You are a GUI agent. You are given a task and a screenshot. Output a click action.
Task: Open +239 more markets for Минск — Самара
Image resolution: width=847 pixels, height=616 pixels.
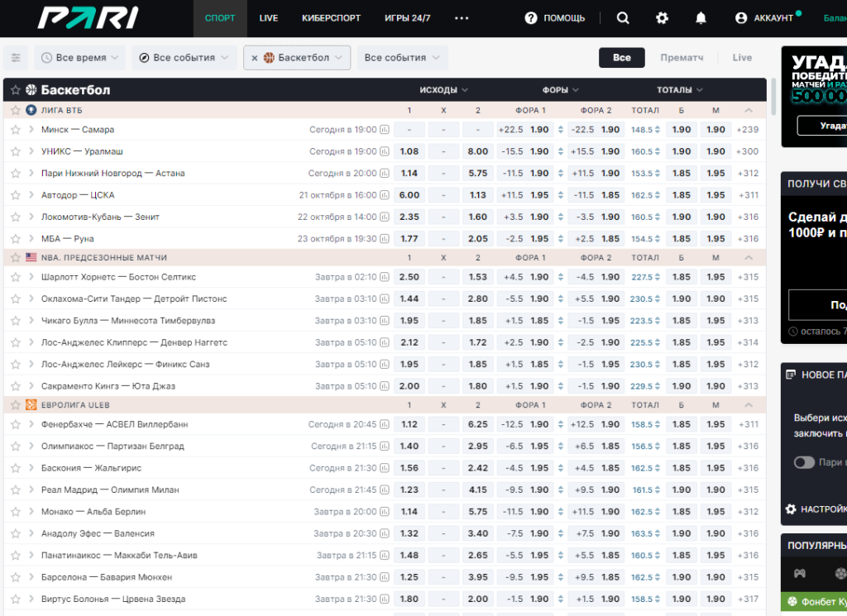coord(748,130)
